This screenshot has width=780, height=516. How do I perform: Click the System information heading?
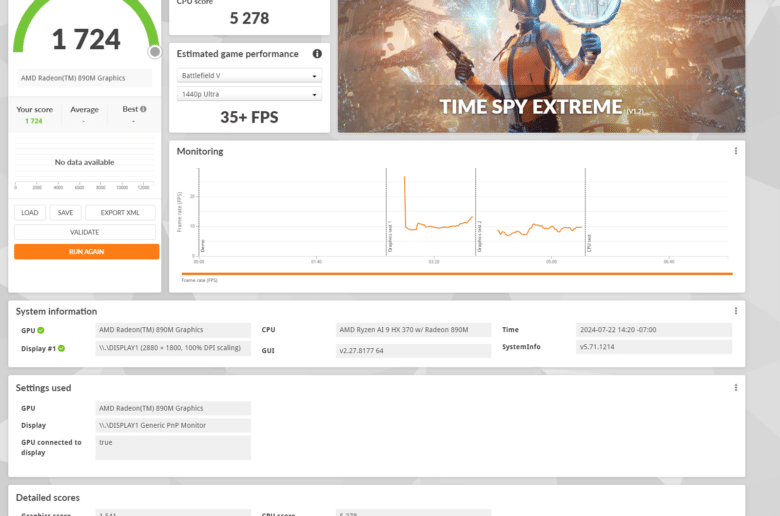[x=56, y=311]
